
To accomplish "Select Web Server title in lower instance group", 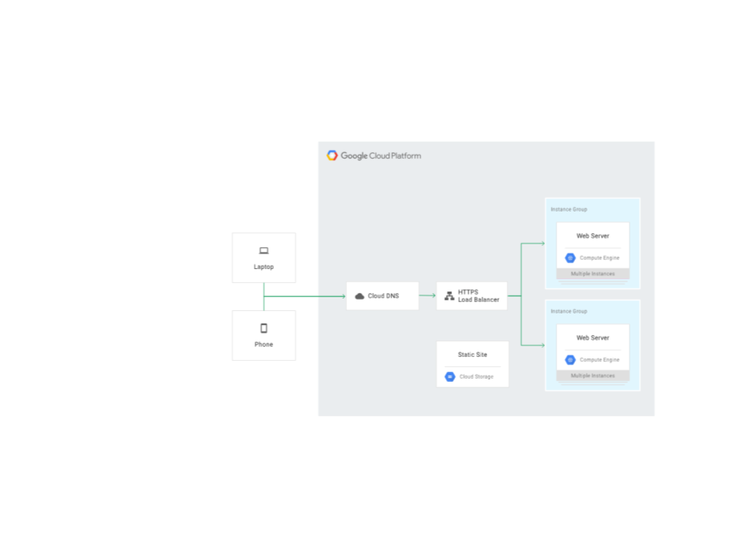I will pyautogui.click(x=593, y=338).
